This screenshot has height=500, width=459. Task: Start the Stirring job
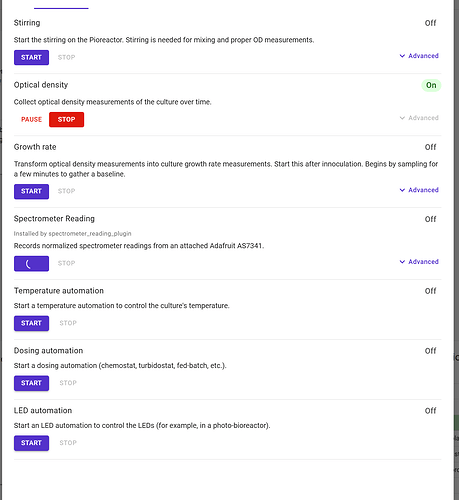point(31,58)
